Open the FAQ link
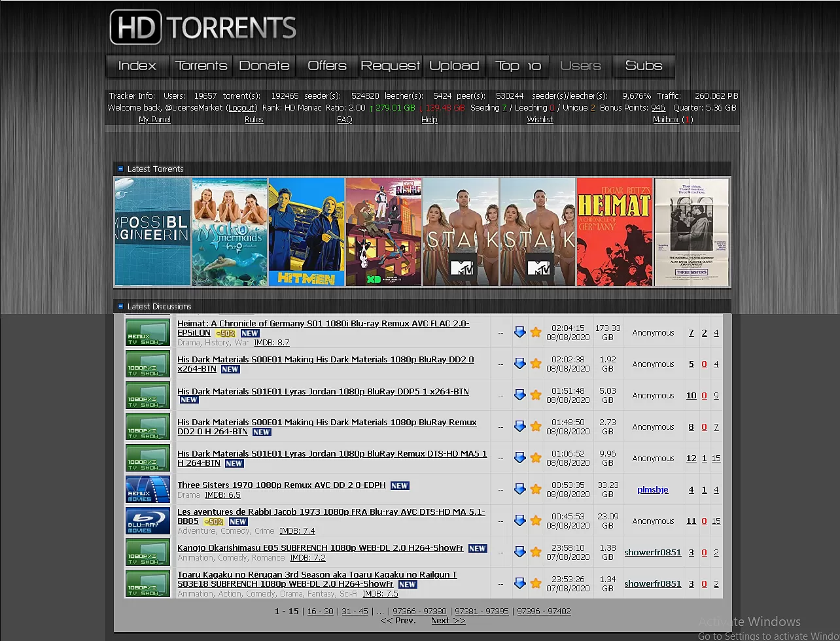This screenshot has width=840, height=641. pos(345,120)
